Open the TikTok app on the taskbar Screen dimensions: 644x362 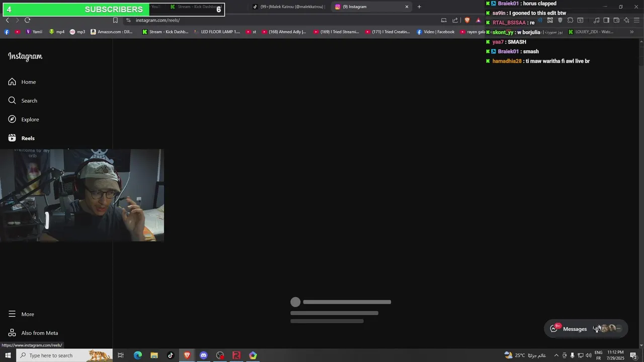tap(171, 355)
